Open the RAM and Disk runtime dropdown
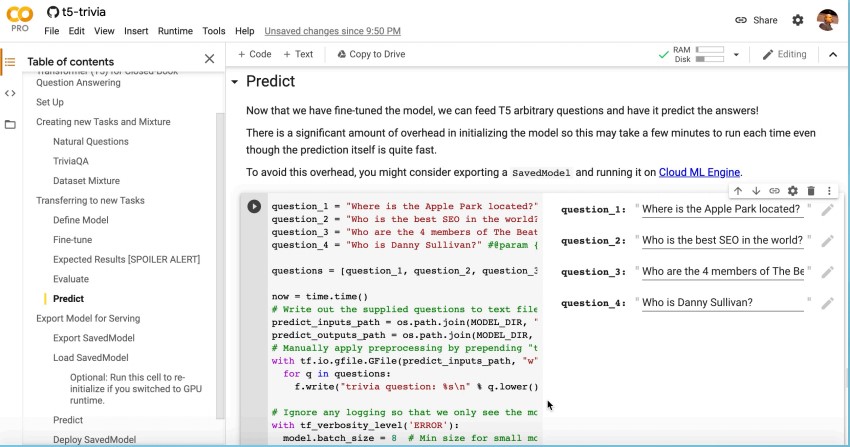 pyautogui.click(x=737, y=55)
